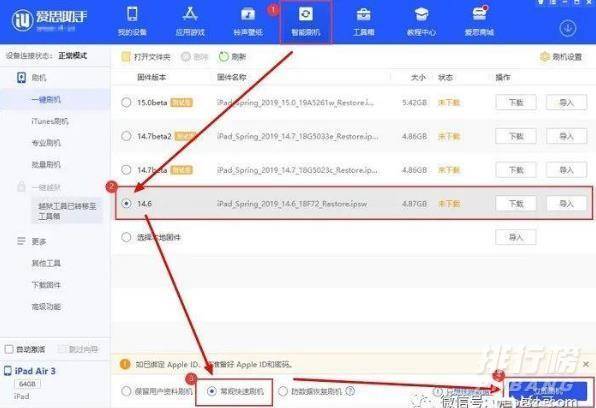This screenshot has height=408, width=596.
Task: Select 一键刷机 in the sidebar
Action: coord(46,100)
